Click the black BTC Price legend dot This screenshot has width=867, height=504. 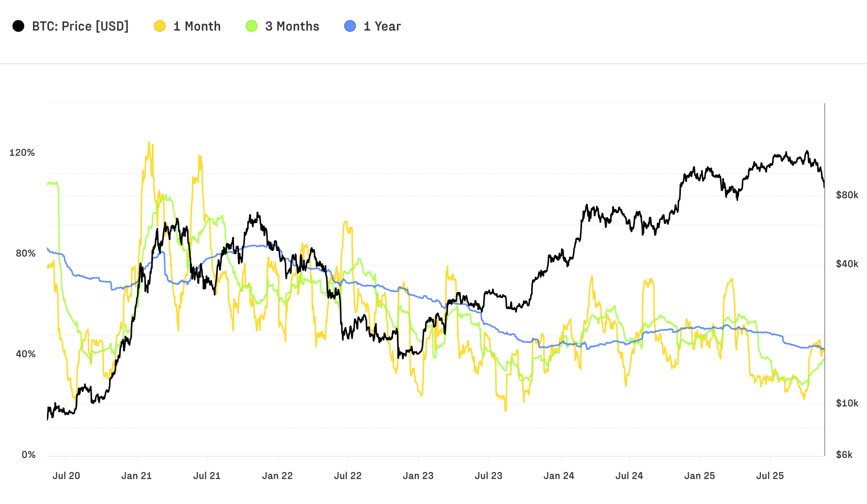point(18,26)
